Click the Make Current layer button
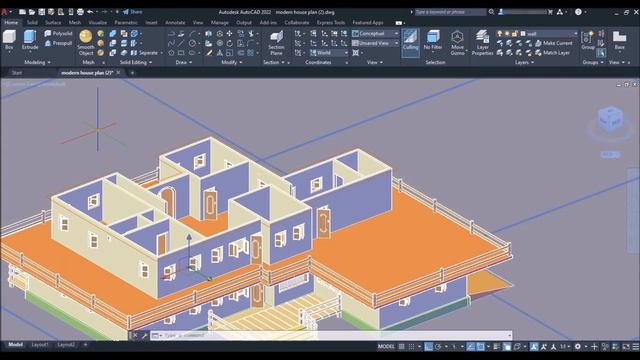This screenshot has width=640, height=360. point(554,43)
